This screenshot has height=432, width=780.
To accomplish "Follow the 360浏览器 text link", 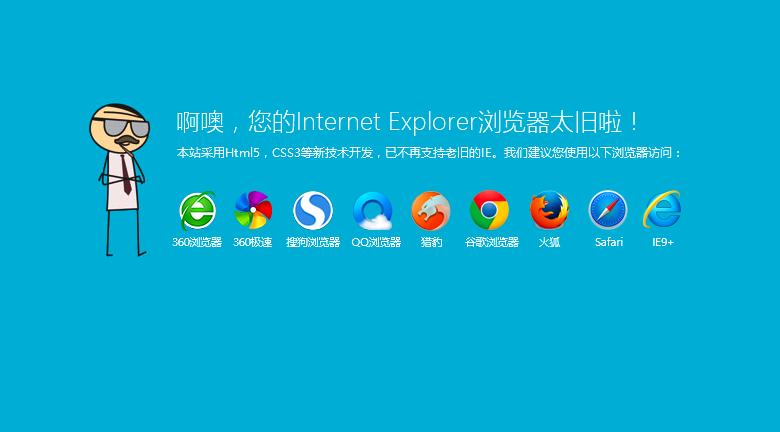I will pos(197,242).
